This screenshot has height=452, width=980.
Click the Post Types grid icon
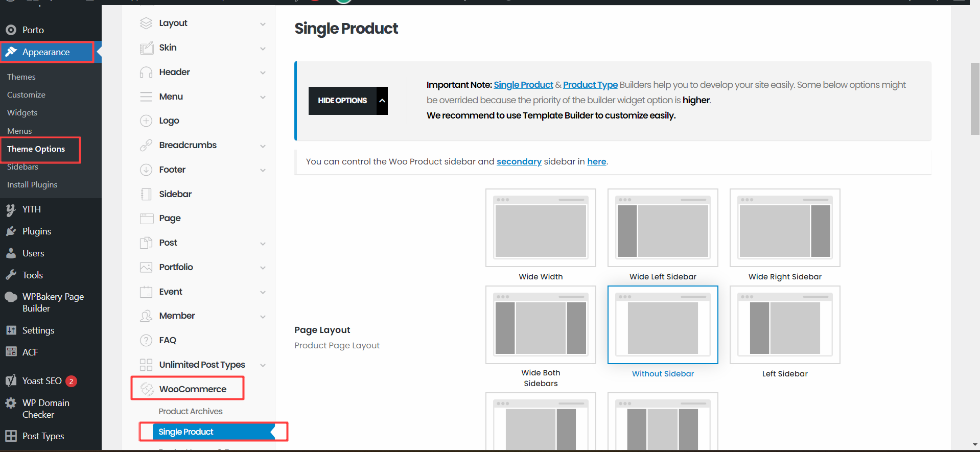tap(11, 436)
